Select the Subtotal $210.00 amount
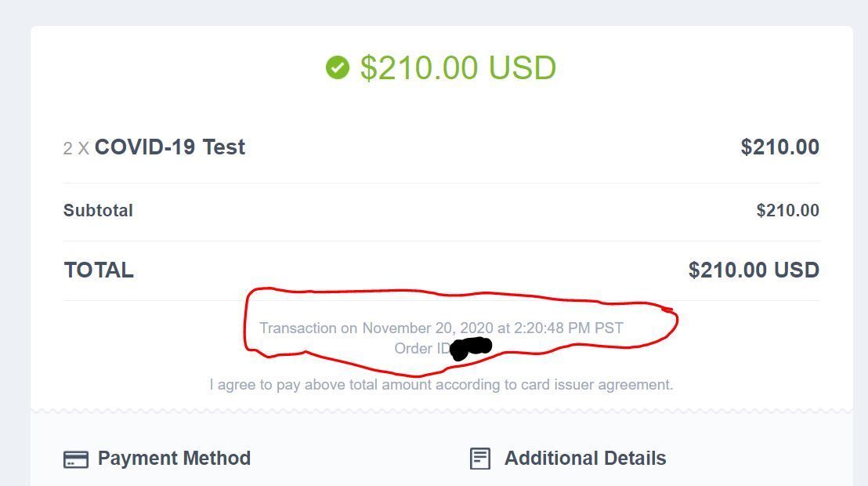The height and width of the screenshot is (486, 868). click(x=787, y=211)
